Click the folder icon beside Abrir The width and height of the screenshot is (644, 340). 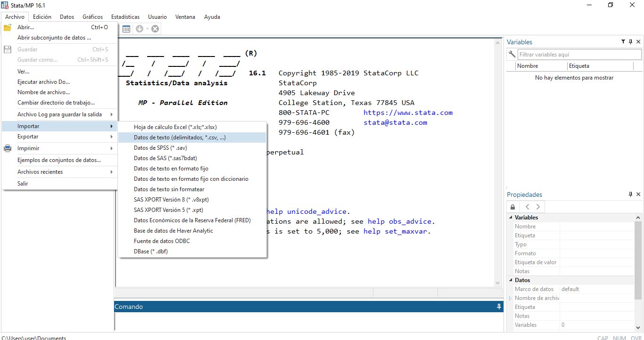point(8,27)
